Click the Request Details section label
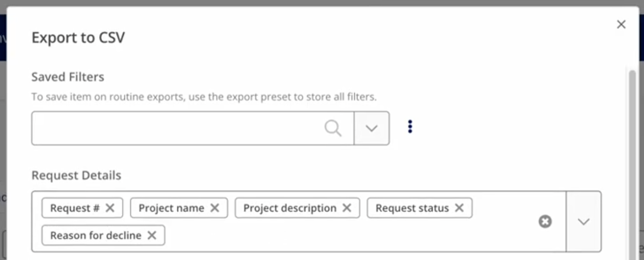The image size is (644, 260). [76, 176]
